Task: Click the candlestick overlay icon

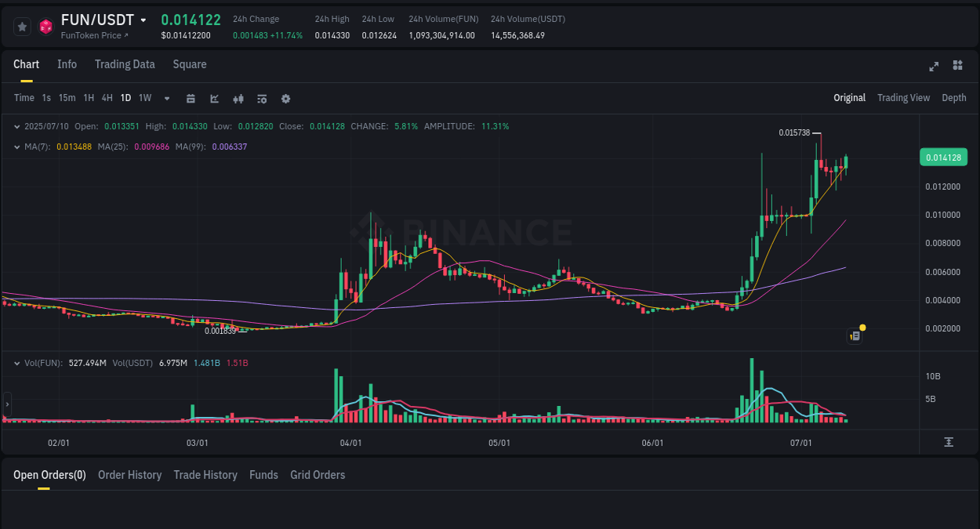Action: pyautogui.click(x=238, y=98)
